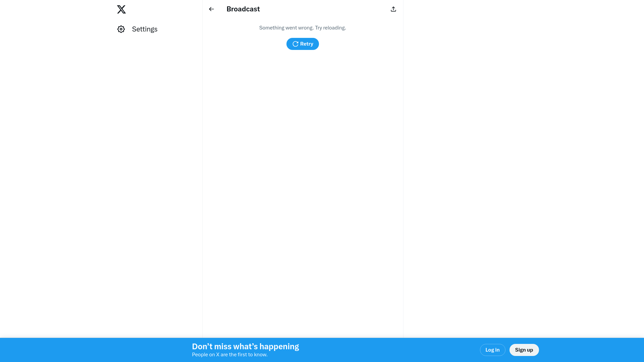Click the Log in button
The height and width of the screenshot is (362, 644).
[x=492, y=350]
